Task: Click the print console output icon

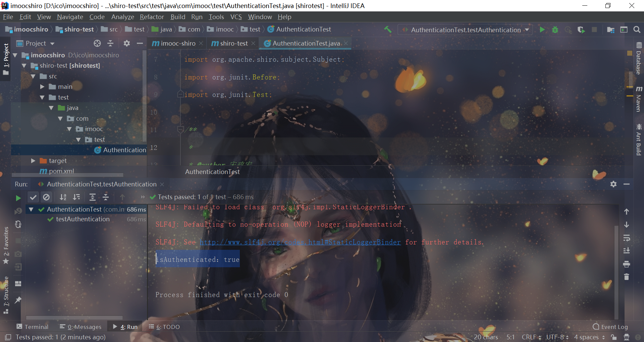Action: coord(627,264)
